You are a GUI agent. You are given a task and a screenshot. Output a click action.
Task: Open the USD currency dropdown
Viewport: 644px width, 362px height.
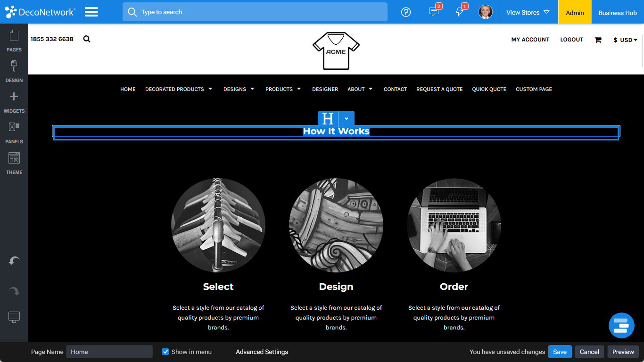pyautogui.click(x=625, y=40)
